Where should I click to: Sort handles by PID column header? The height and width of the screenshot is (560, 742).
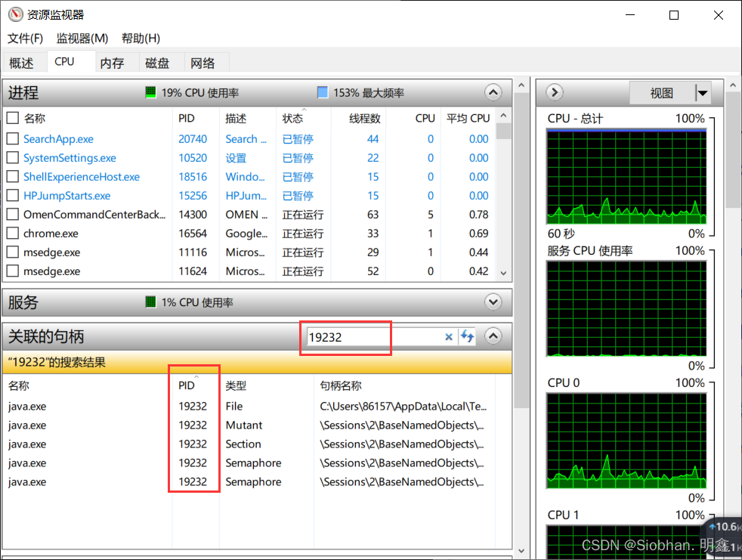tap(187, 385)
